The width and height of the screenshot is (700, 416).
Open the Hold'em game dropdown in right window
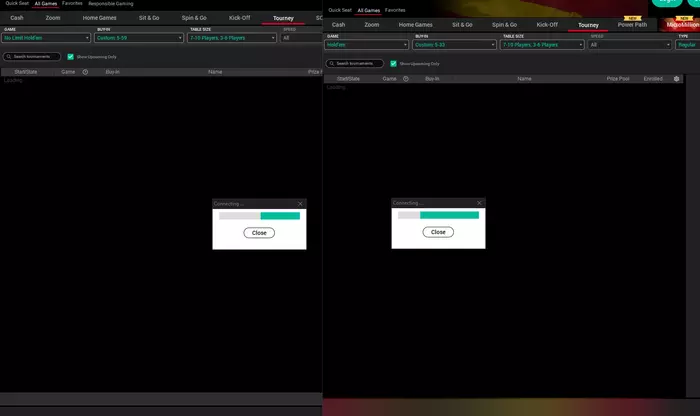(x=367, y=45)
